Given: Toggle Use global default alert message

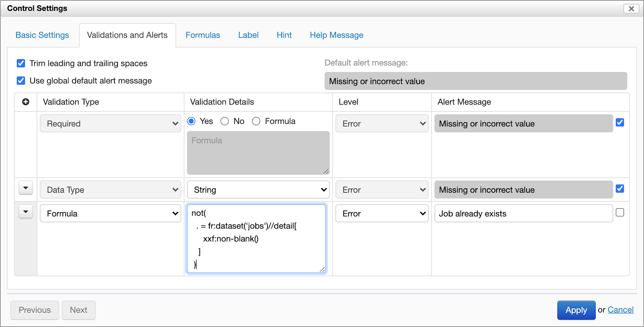Looking at the screenshot, I should point(21,80).
